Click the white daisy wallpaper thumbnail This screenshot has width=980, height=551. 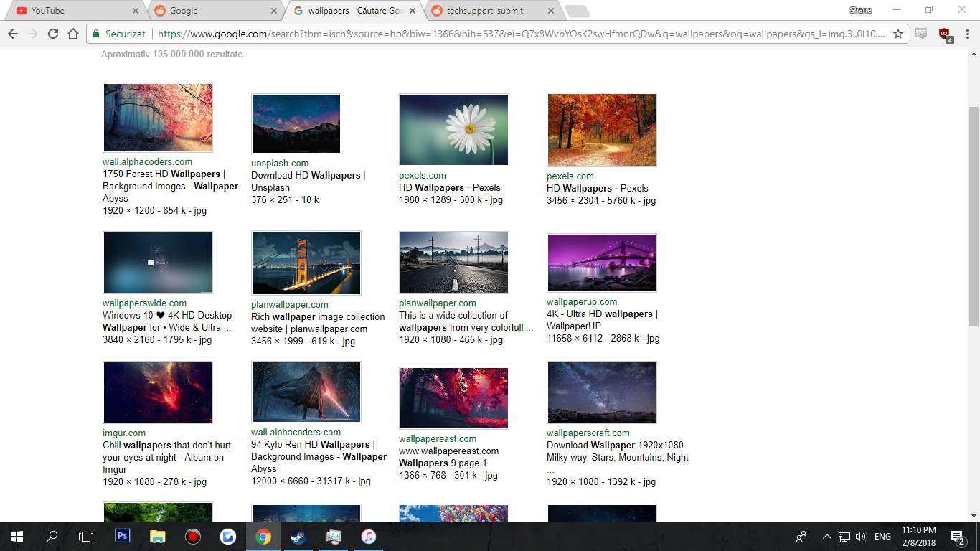453,129
